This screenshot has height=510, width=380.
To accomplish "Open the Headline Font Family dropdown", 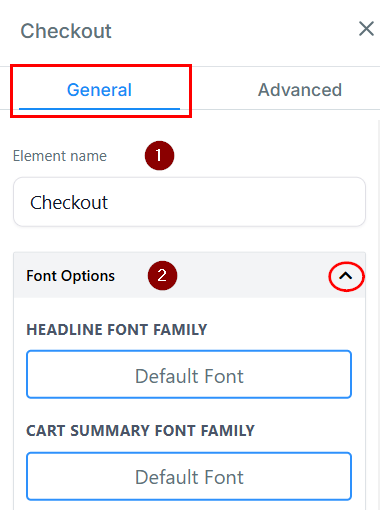I will click(189, 374).
